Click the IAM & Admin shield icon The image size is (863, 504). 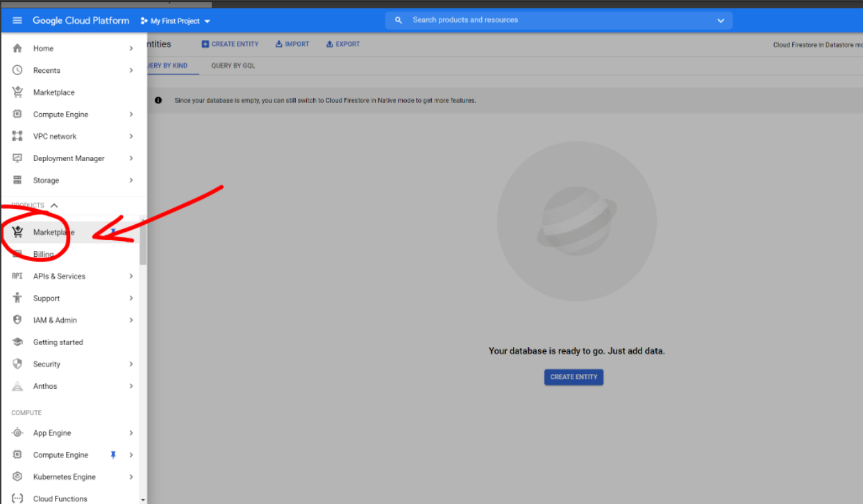tap(17, 320)
